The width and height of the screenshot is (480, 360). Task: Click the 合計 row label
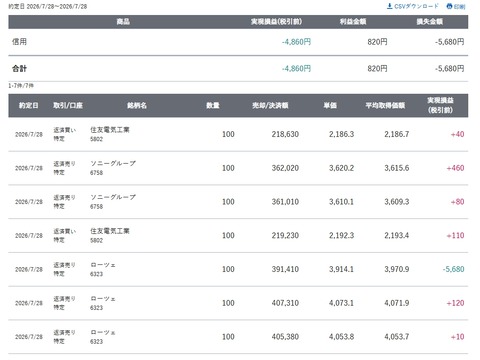click(19, 69)
